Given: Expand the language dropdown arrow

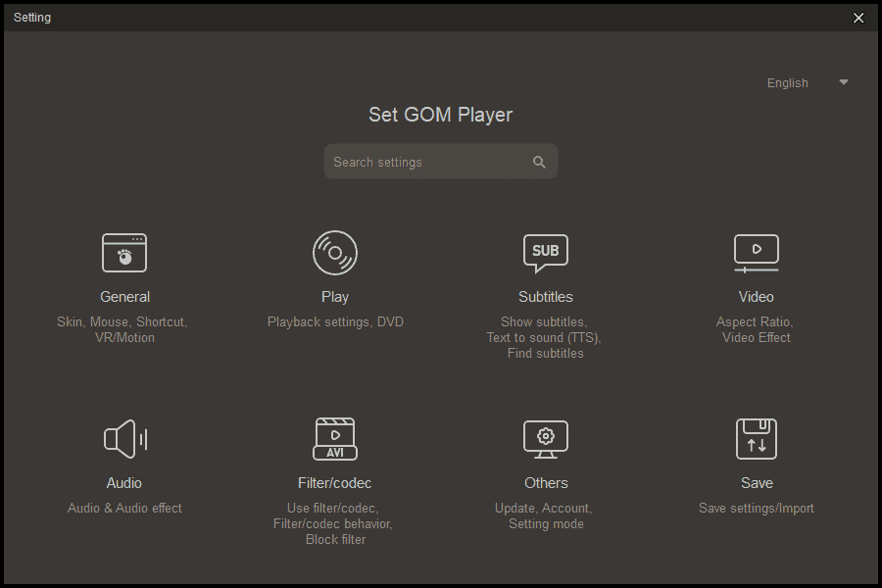Looking at the screenshot, I should pos(843,82).
